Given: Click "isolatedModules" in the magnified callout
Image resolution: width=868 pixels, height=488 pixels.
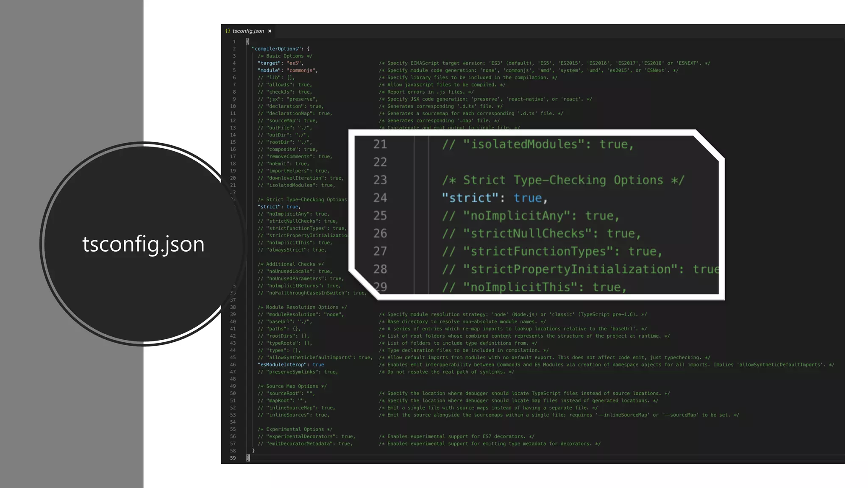Looking at the screenshot, I should 524,144.
